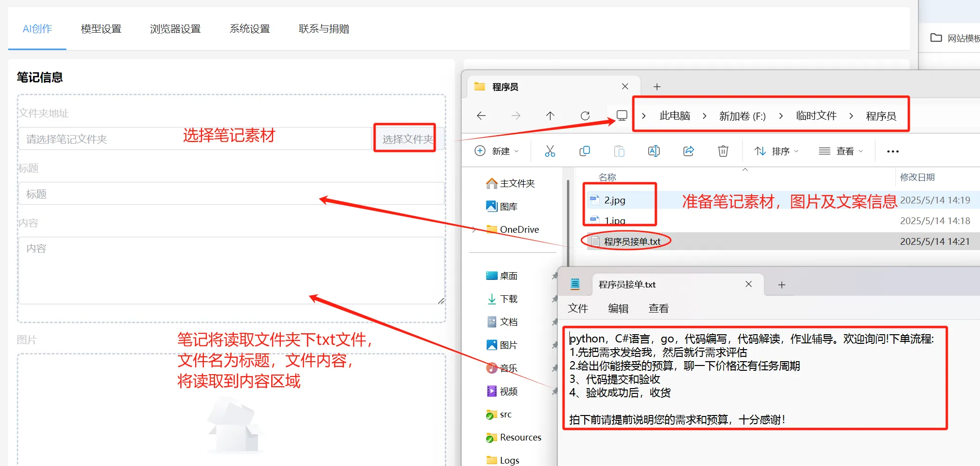Refresh the Explorer folder view
This screenshot has height=466, width=980.
[x=585, y=115]
